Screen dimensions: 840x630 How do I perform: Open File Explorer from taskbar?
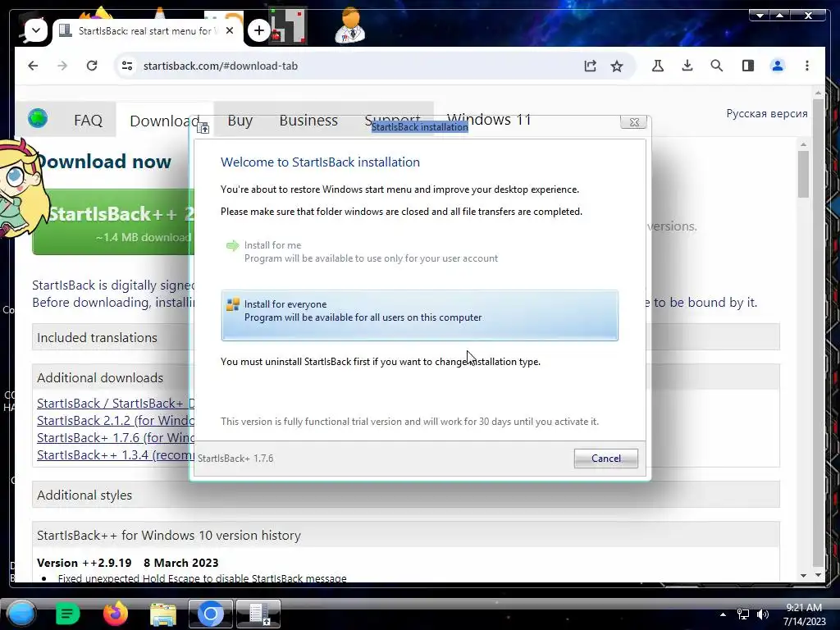163,614
